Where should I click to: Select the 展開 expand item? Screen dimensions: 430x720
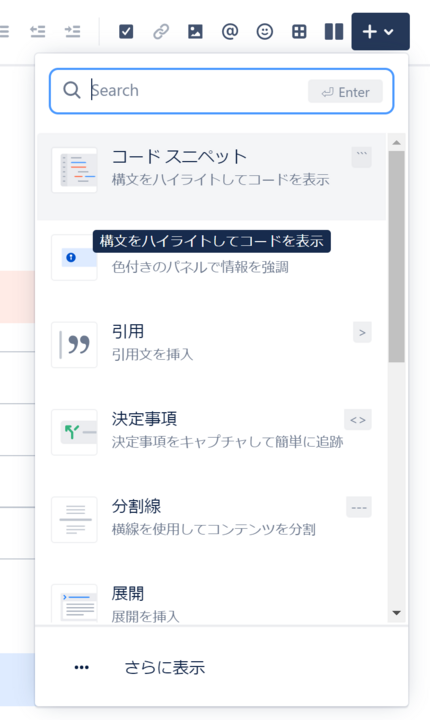[x=211, y=602]
